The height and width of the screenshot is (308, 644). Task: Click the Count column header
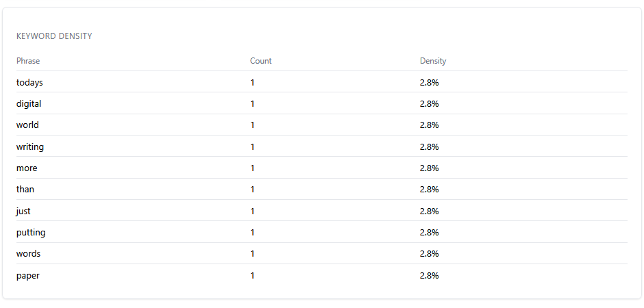pos(260,61)
